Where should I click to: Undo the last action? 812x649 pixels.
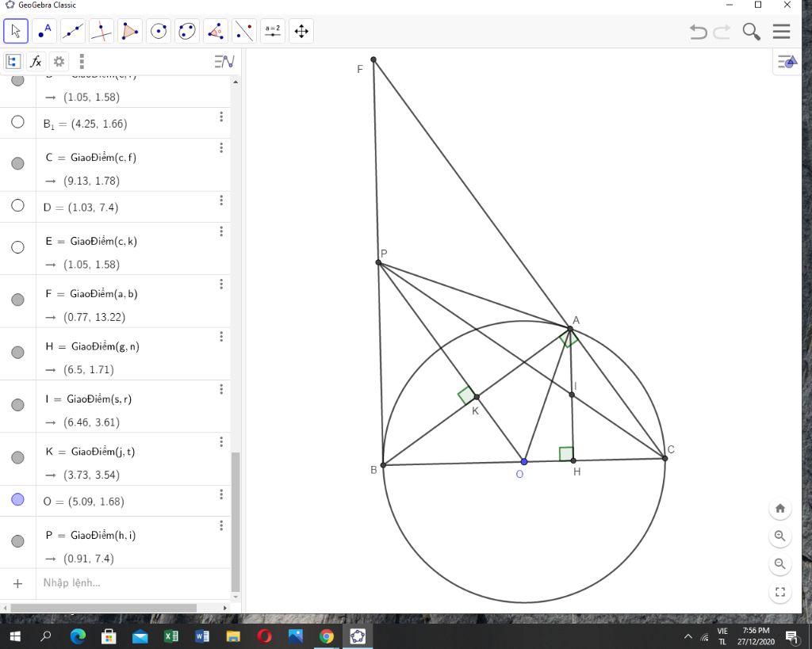[698, 32]
